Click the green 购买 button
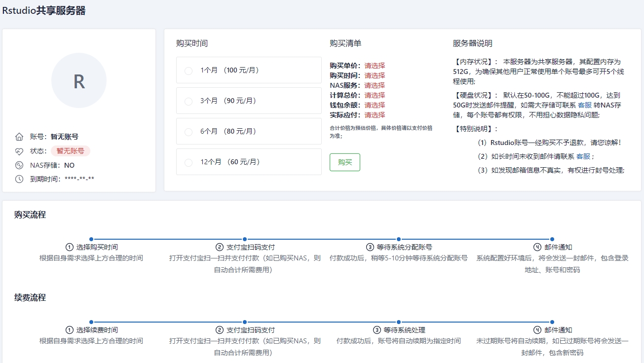The height and width of the screenshot is (363, 644). coord(345,162)
